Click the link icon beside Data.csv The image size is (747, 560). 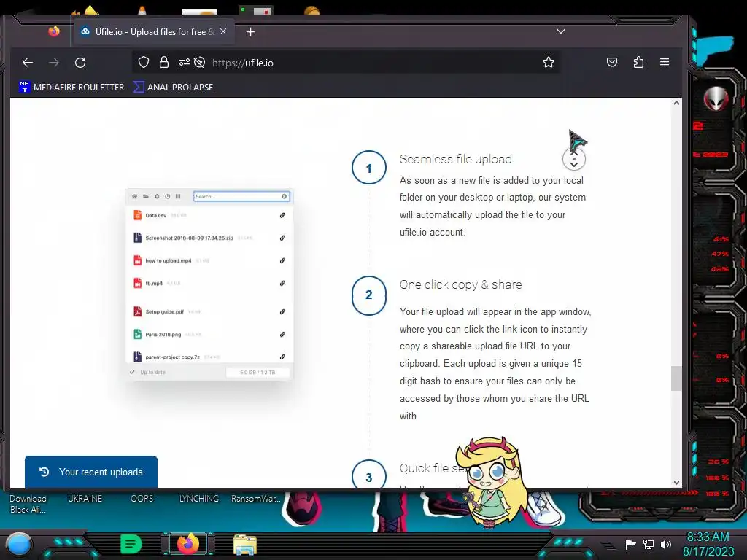click(282, 215)
